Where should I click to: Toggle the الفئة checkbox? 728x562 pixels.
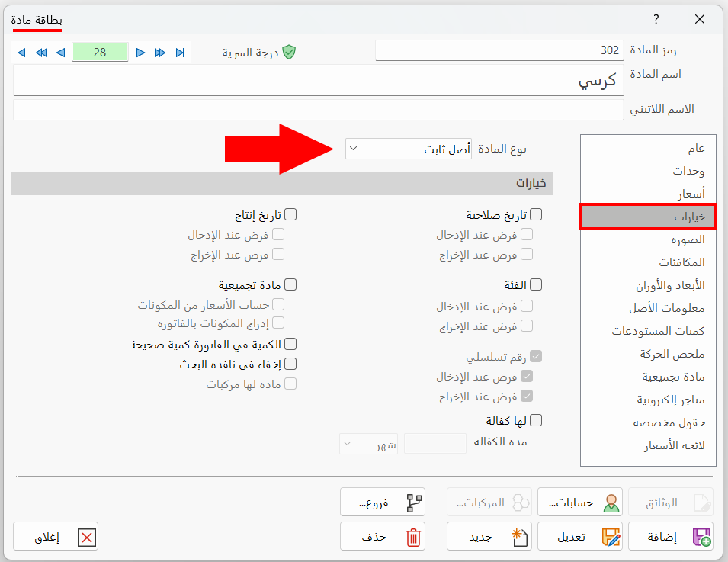536,284
